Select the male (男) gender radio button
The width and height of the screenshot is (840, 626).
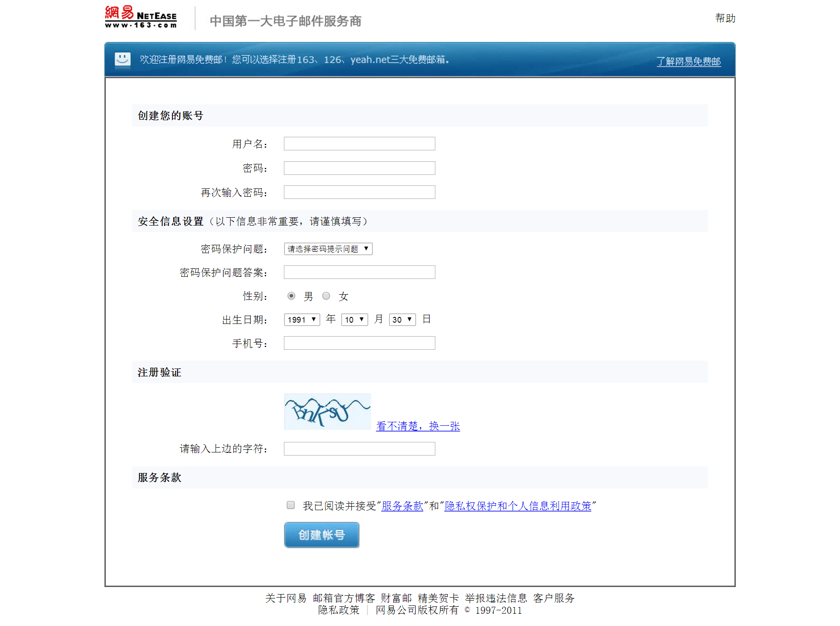coord(291,296)
